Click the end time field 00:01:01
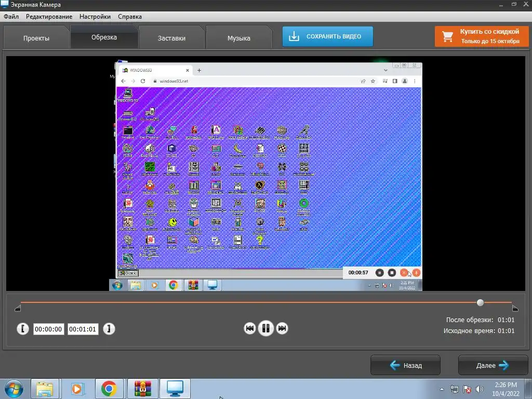This screenshot has height=399, width=532. click(83, 329)
